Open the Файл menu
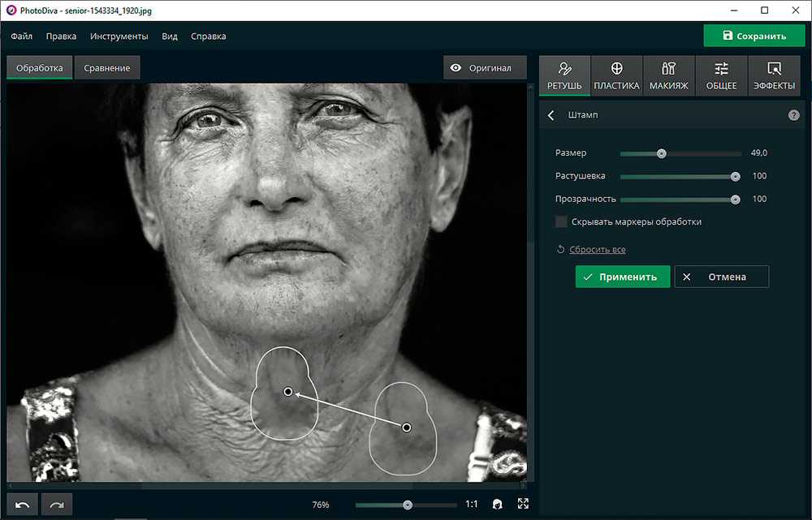Screen dimensions: 812x520 22,36
